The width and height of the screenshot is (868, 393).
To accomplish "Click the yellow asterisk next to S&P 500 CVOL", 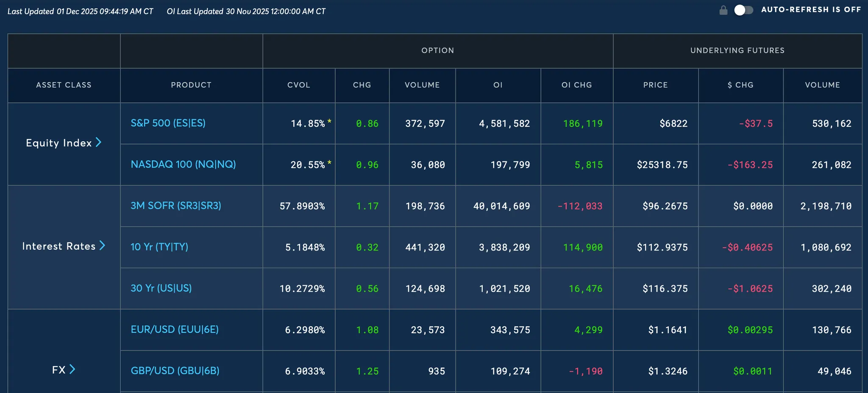I will [x=329, y=122].
